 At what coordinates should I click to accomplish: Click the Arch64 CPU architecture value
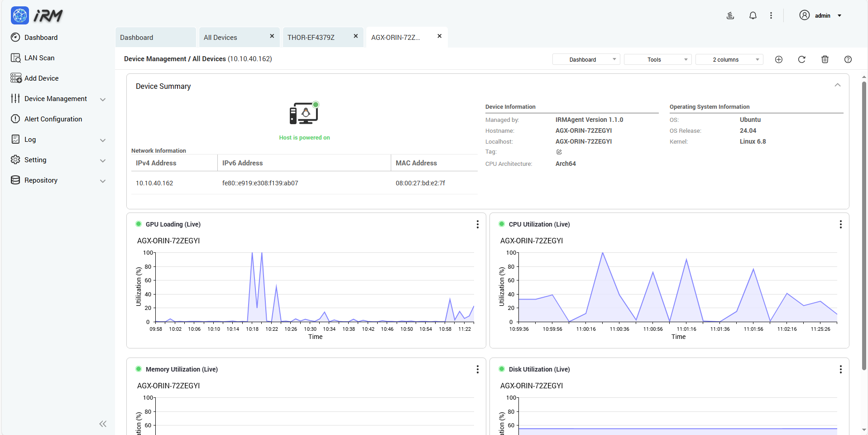tap(566, 164)
